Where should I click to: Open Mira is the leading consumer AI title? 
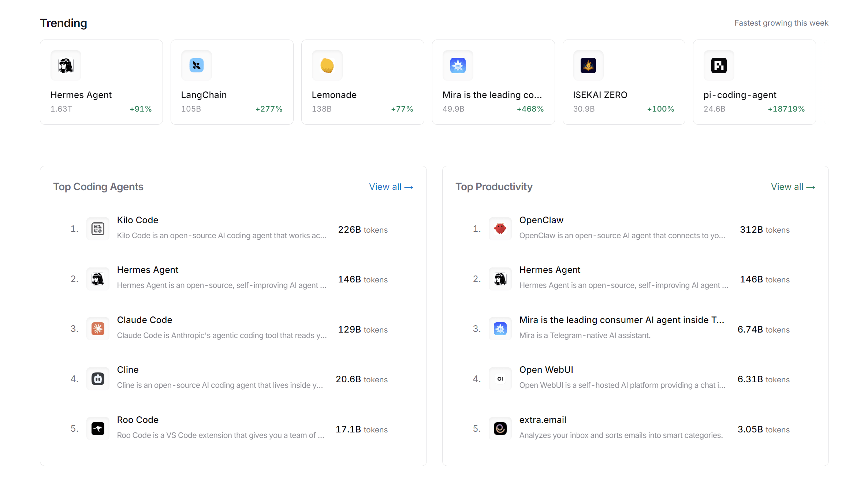click(622, 320)
